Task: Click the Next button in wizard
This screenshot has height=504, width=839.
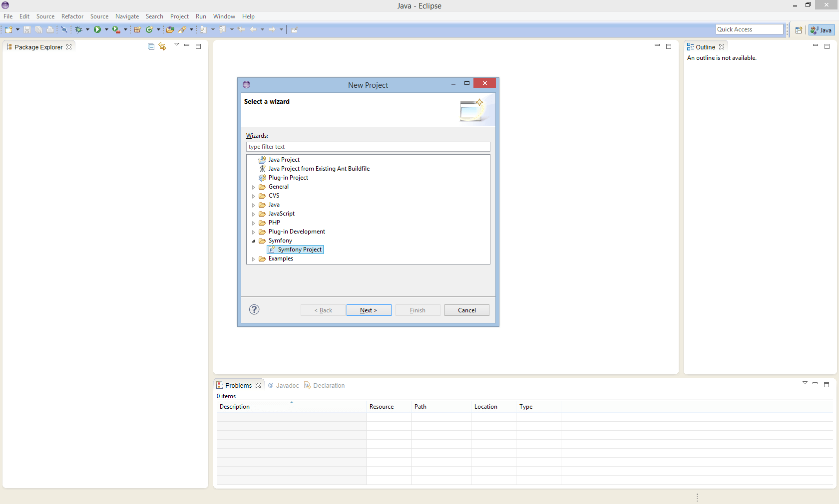Action: (369, 310)
